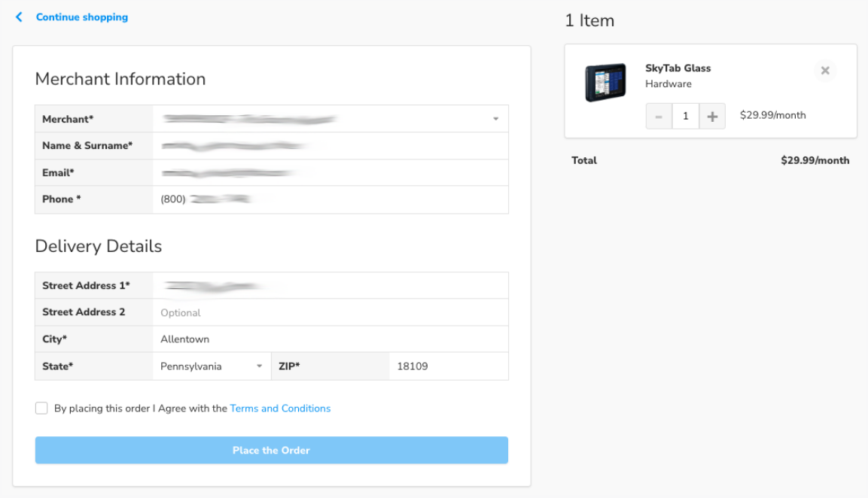The image size is (868, 498).
Task: Edit the City field containing Allentown
Action: (x=330, y=339)
